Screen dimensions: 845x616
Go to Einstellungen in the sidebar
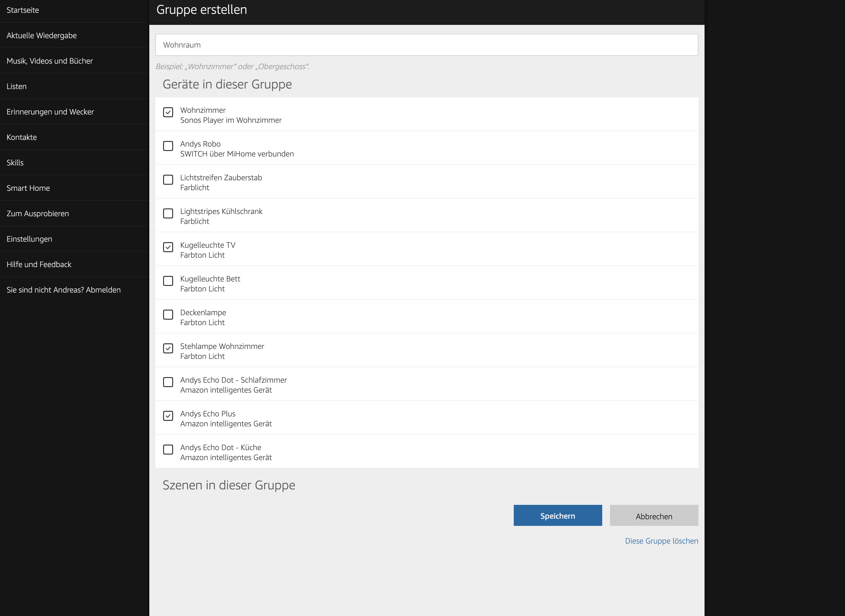[30, 239]
